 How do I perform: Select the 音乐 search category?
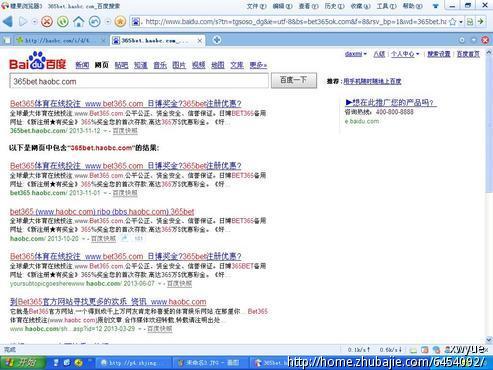(x=160, y=65)
